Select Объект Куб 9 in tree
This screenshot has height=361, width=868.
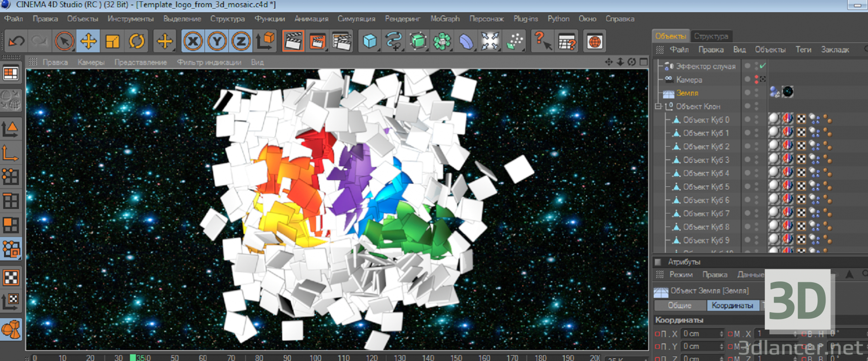click(x=706, y=240)
